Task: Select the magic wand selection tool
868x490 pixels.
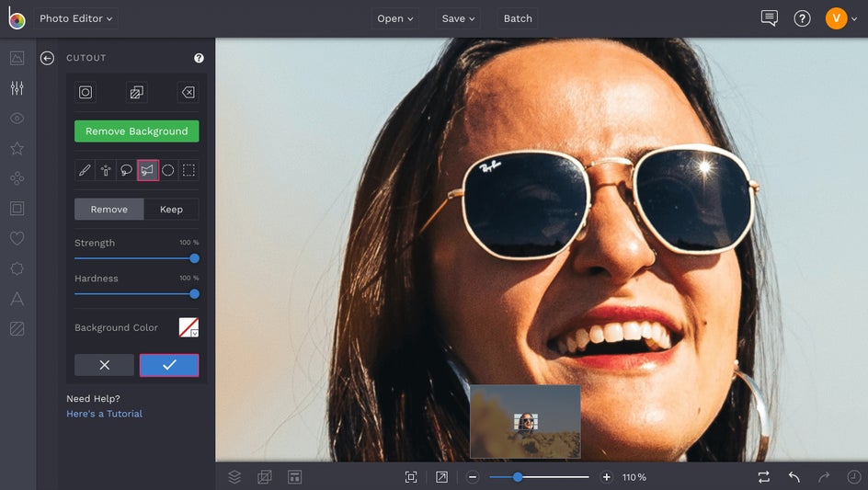Action: [x=106, y=170]
